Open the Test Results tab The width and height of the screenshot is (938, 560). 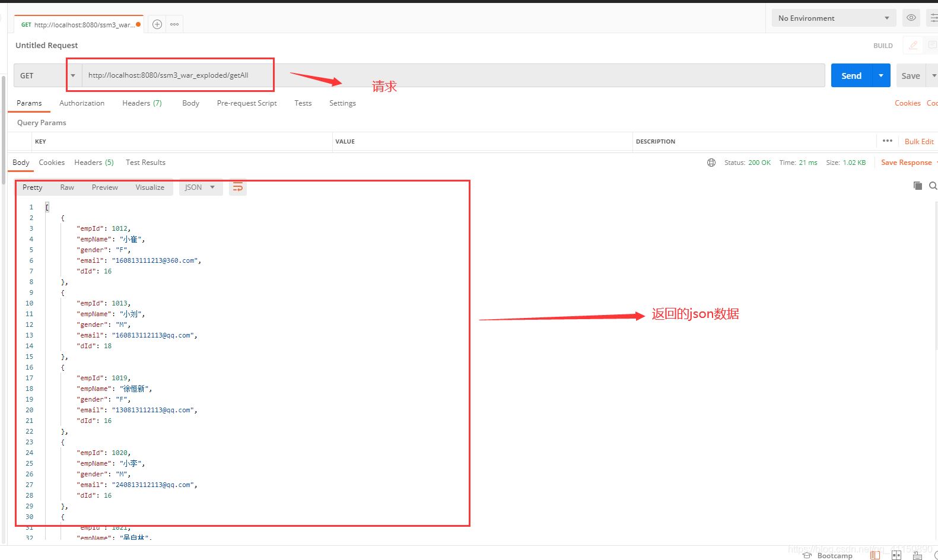coord(145,163)
